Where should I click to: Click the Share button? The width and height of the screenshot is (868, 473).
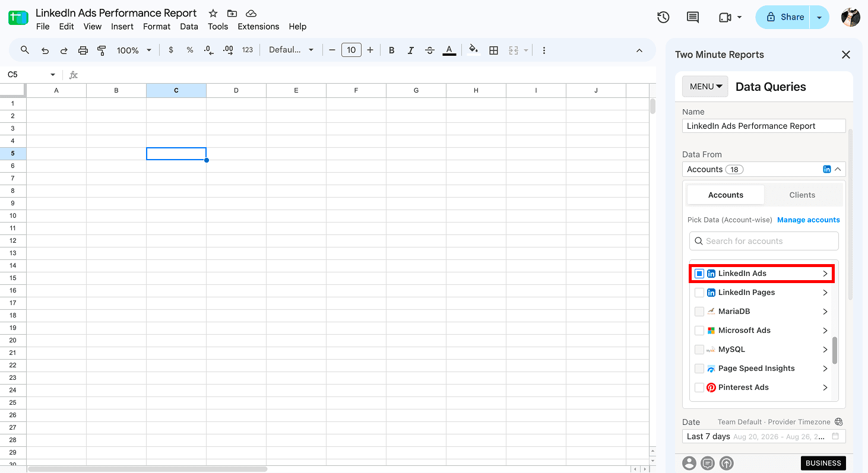pos(784,17)
